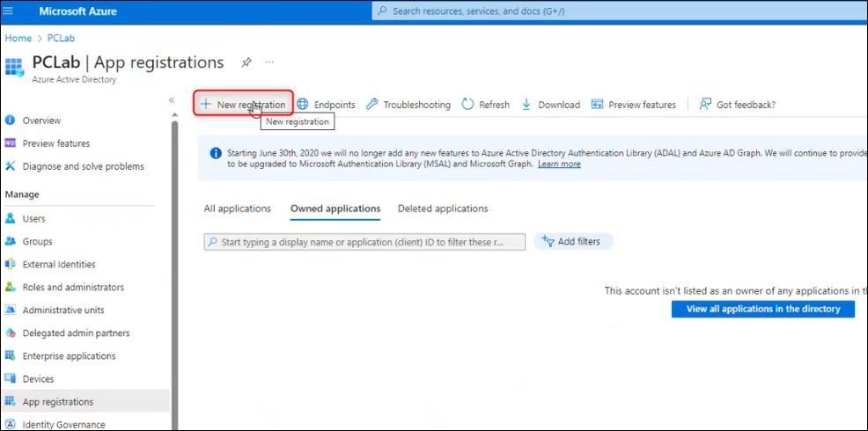Open the more options ellipsis menu
This screenshot has width=868, height=431.
point(269,62)
